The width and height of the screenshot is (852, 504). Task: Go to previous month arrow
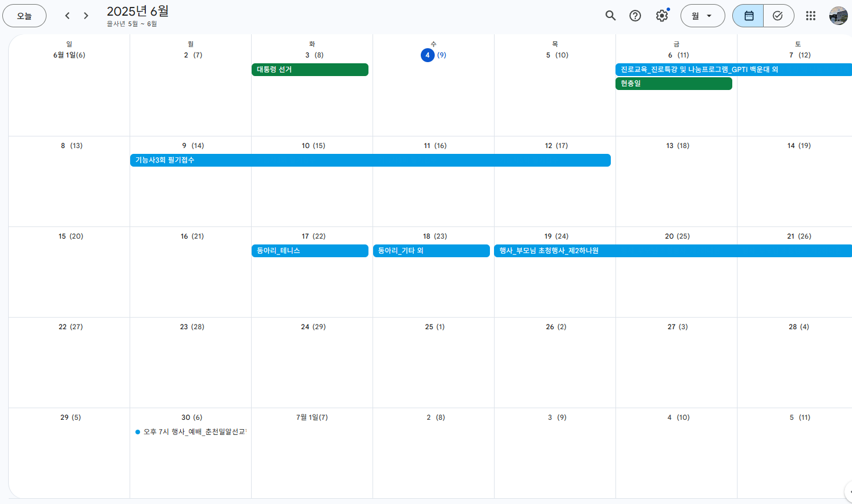click(x=67, y=16)
